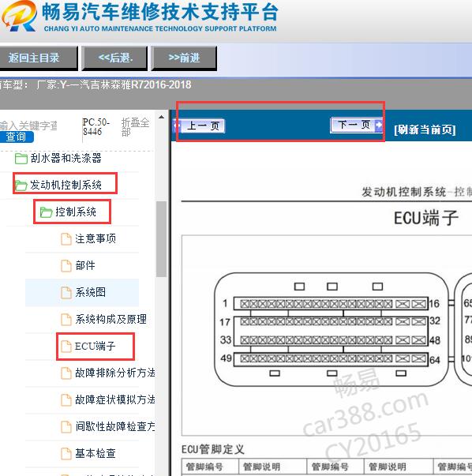Click the ECU connector diagram
This screenshot has width=472, height=476.
pos(331,329)
